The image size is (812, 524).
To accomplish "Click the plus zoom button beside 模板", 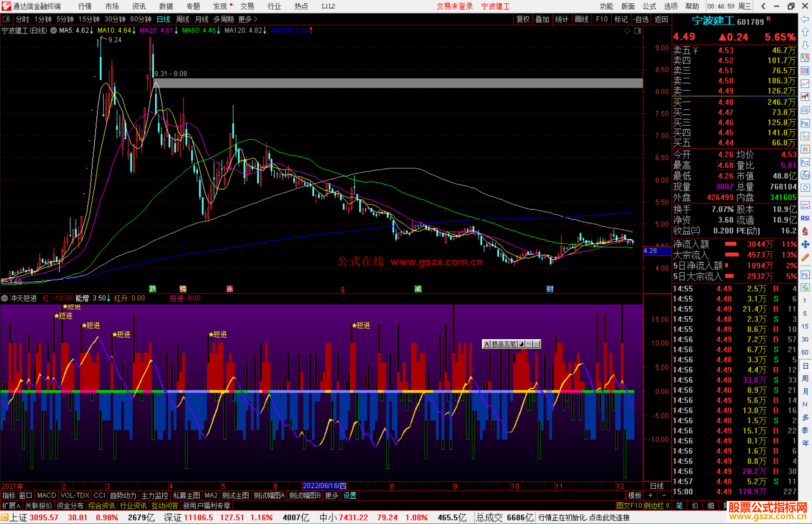I will click(650, 495).
